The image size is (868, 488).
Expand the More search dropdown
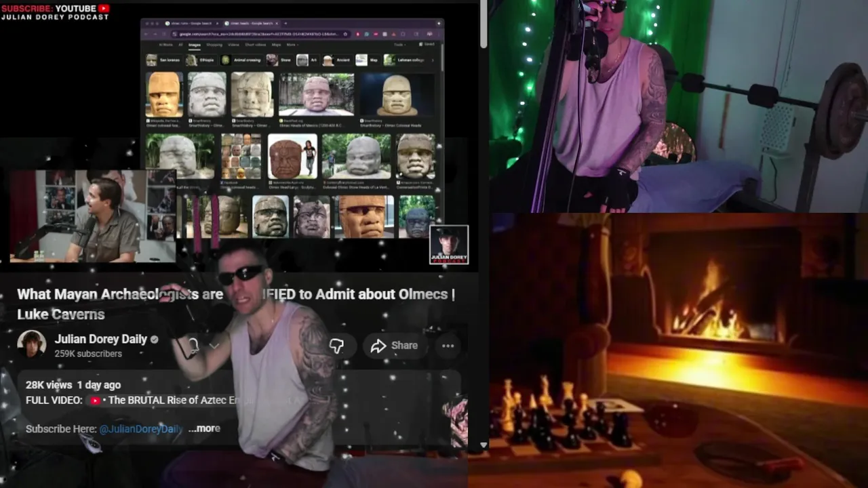(x=292, y=45)
